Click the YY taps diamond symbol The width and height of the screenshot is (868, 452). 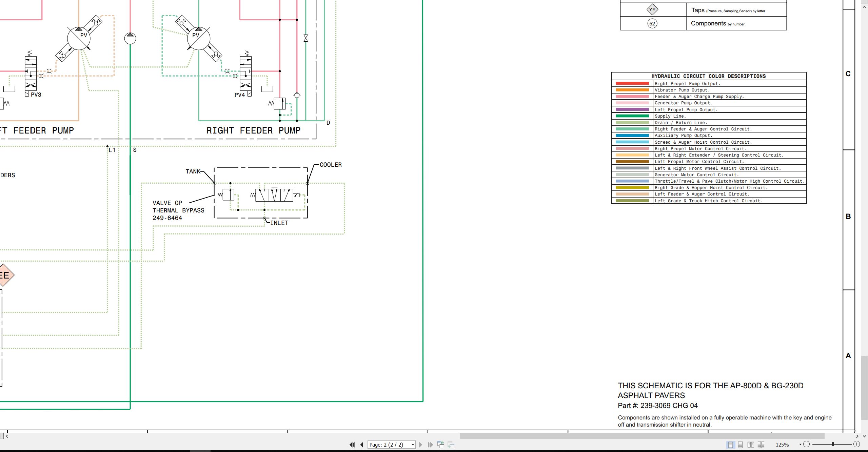pyautogui.click(x=652, y=9)
